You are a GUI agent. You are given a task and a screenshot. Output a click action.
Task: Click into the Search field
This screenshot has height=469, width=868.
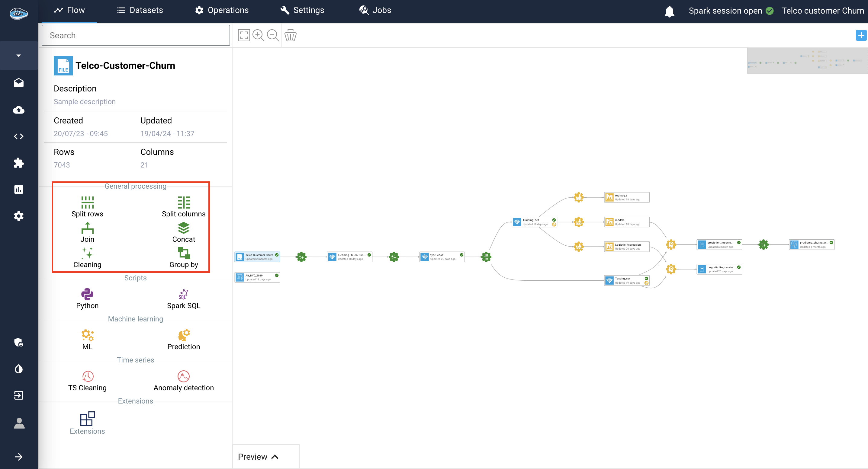coord(136,35)
